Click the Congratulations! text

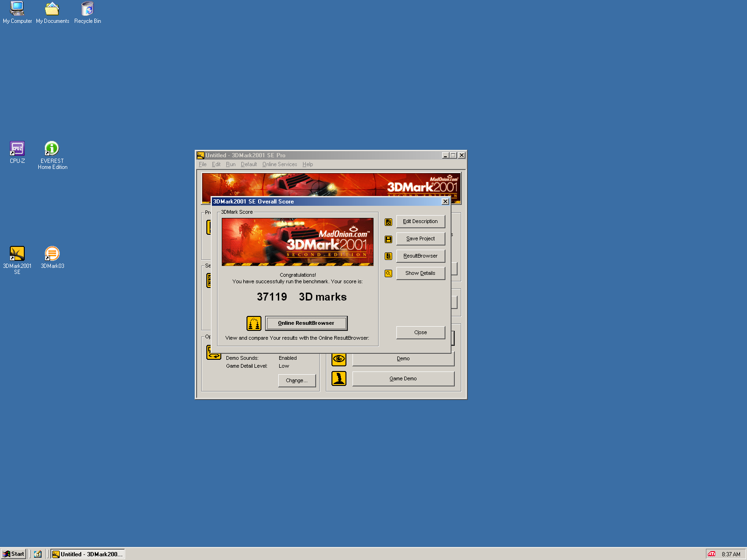pyautogui.click(x=298, y=275)
